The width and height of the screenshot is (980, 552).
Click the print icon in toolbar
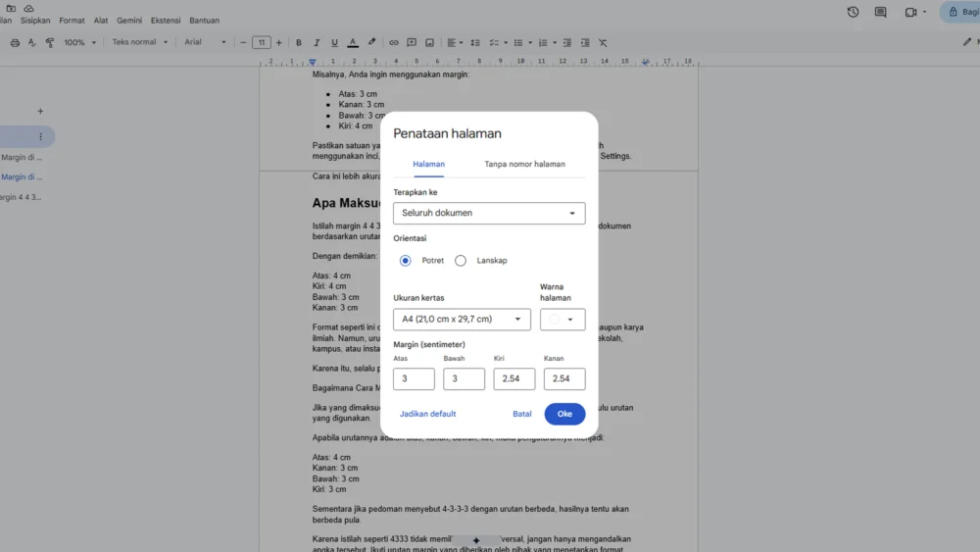click(x=15, y=42)
